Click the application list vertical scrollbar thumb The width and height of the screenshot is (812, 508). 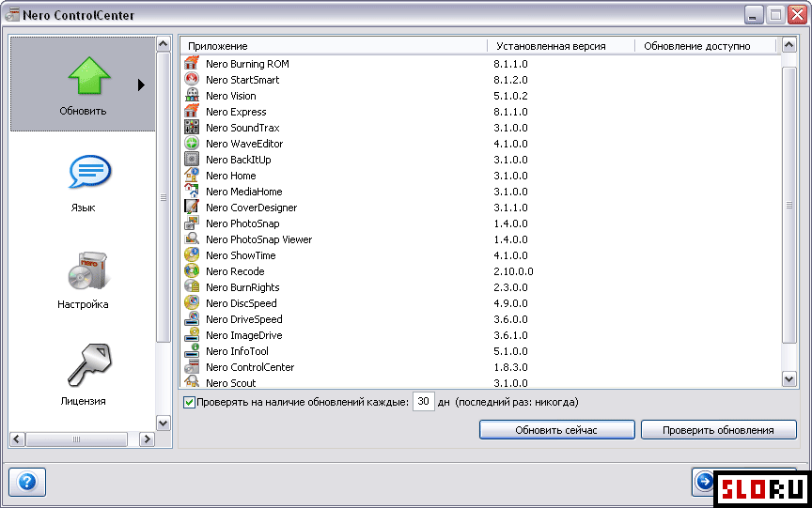coord(789,205)
